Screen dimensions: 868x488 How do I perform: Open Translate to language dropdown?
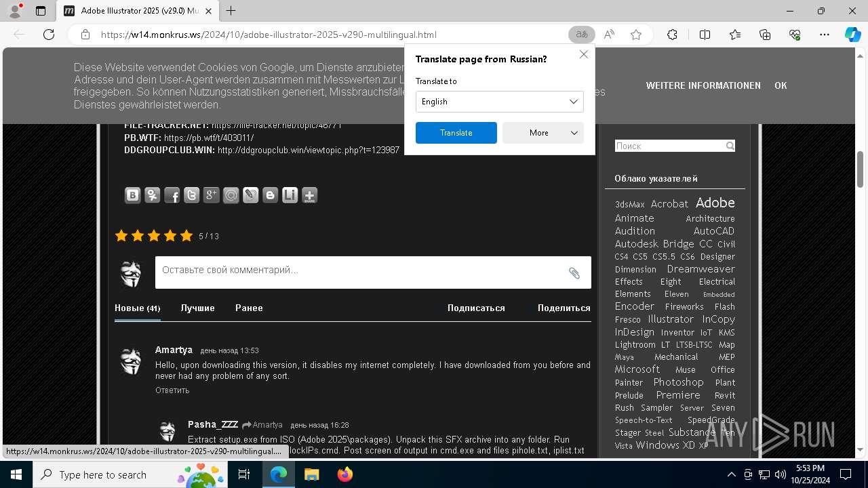(x=500, y=102)
